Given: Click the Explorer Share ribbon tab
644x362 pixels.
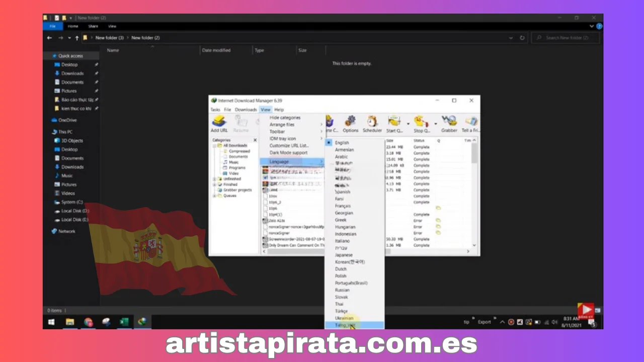Looking at the screenshot, I should 93,26.
